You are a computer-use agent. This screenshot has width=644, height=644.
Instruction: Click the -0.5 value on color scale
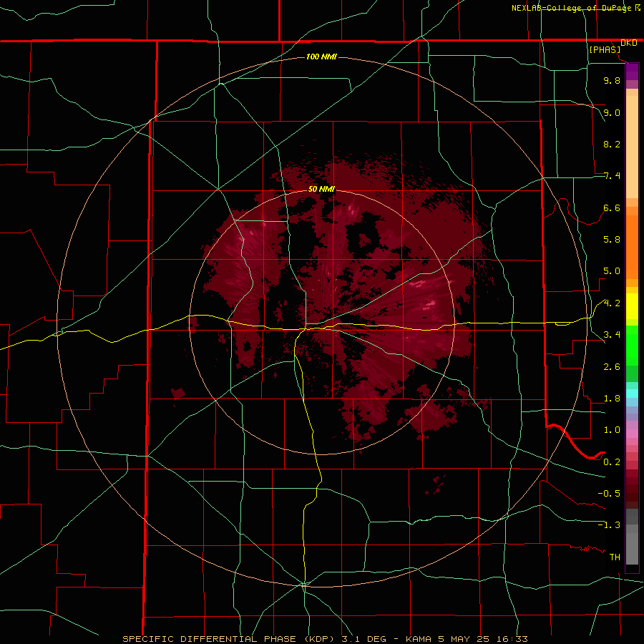(609, 494)
